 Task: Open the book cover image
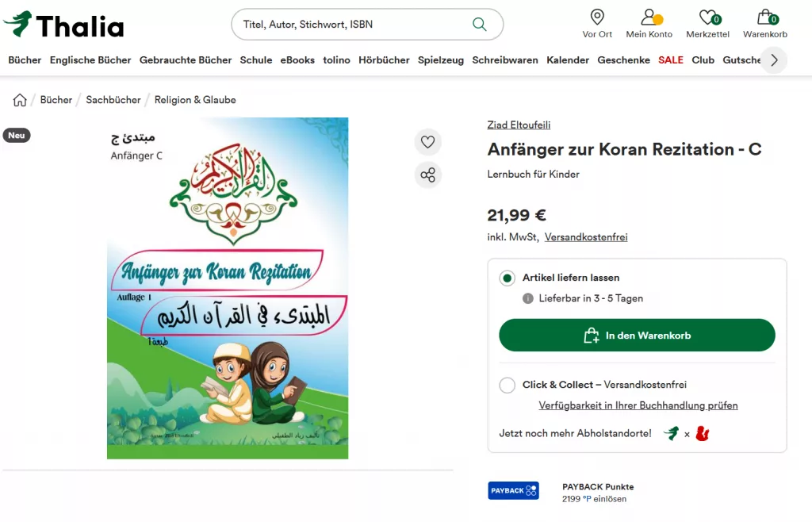[x=228, y=288]
